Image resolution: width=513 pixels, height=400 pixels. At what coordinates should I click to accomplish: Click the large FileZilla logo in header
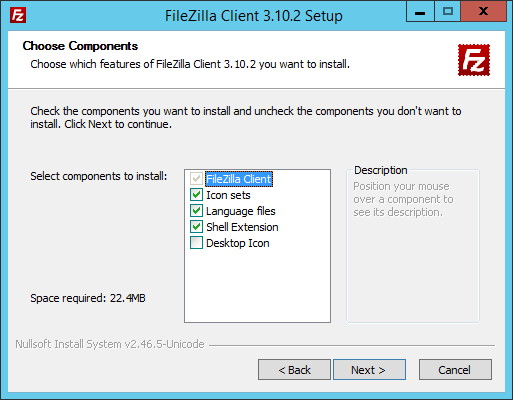pyautogui.click(x=474, y=60)
